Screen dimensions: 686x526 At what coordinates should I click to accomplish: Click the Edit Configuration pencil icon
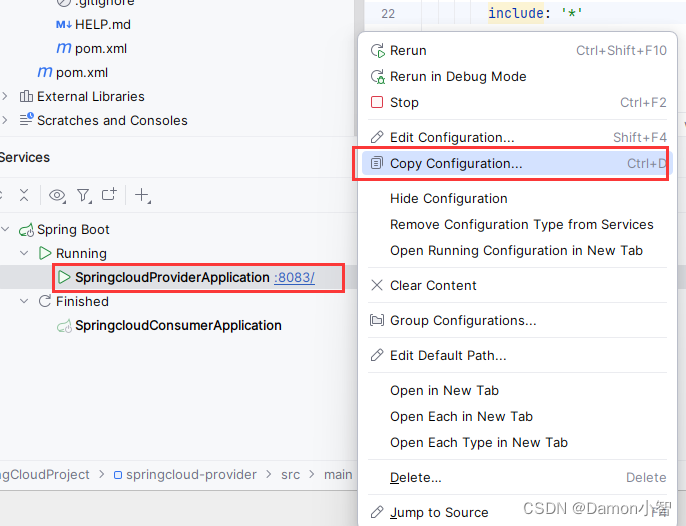(377, 137)
